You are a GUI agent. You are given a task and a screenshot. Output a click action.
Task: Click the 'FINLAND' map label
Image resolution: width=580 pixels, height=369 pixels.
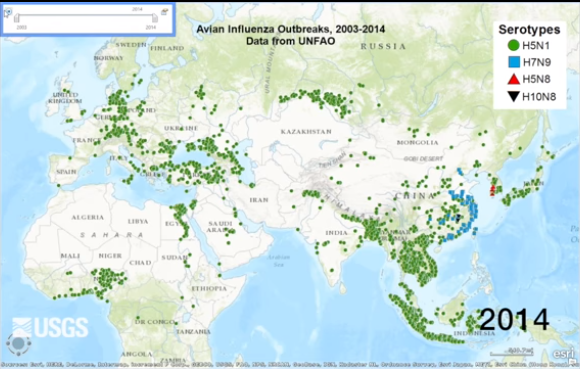167,48
